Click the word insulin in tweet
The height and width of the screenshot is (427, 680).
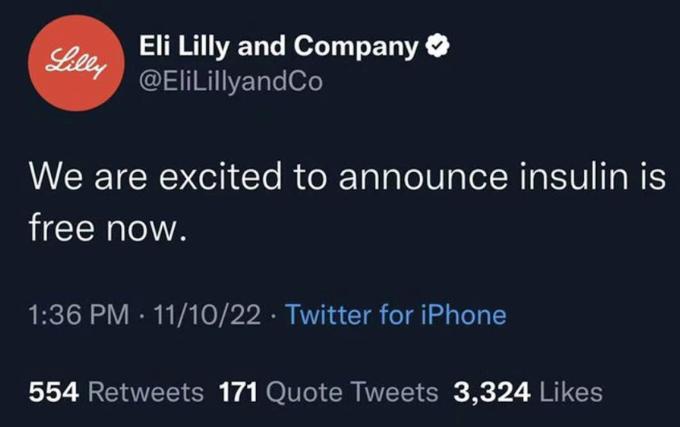pyautogui.click(x=564, y=180)
